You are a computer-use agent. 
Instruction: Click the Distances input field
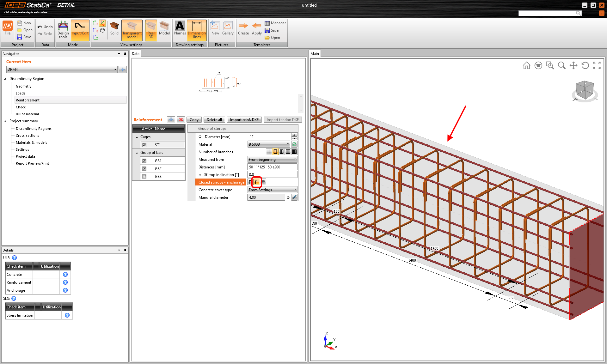[x=272, y=167]
